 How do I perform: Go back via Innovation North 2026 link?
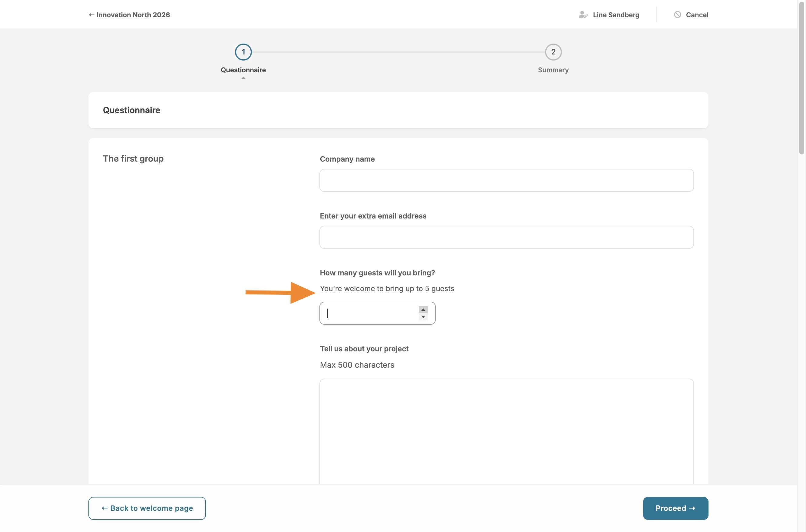click(x=129, y=15)
